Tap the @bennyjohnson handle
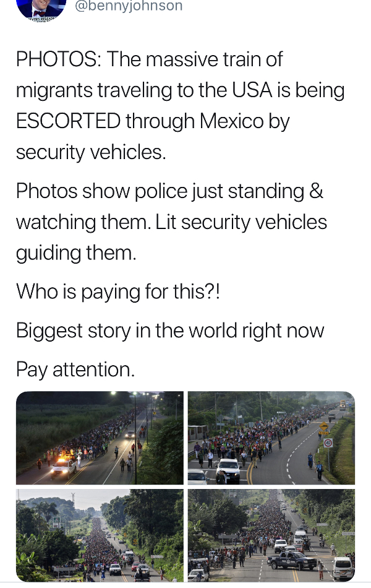 click(129, 6)
